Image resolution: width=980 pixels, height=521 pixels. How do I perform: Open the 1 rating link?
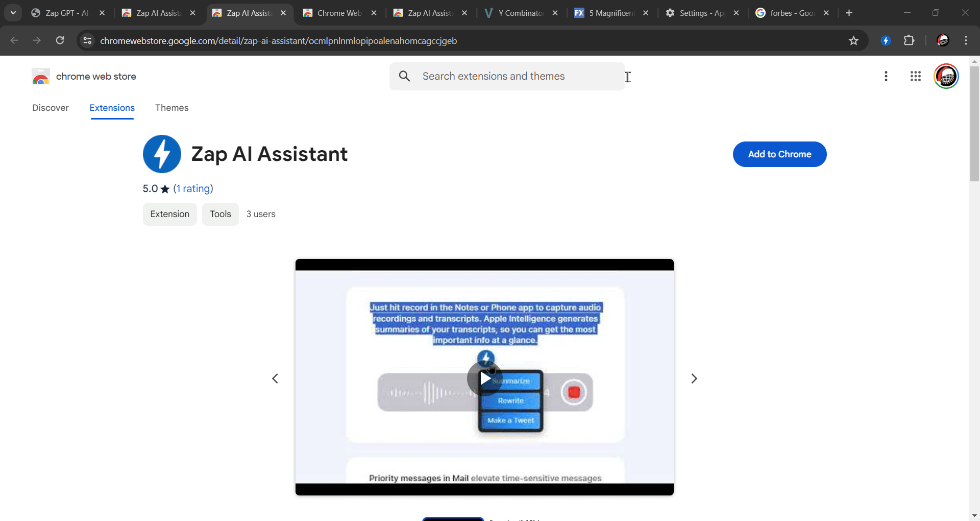(x=193, y=188)
